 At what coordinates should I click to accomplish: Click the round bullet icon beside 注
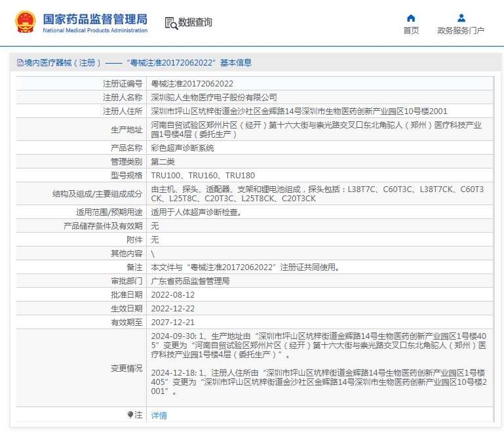130,415
